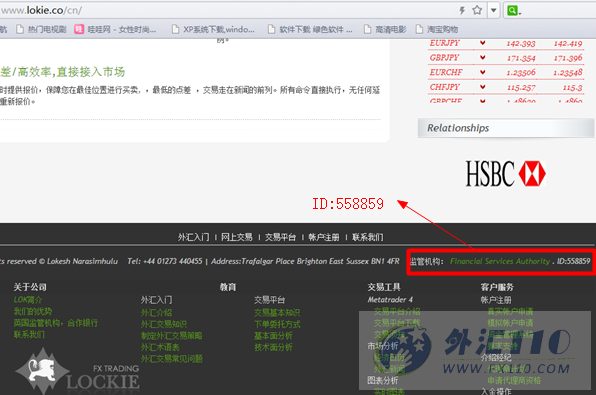Open the 交易基本知识 link
Viewport: 596px width, 395px height.
277,313
